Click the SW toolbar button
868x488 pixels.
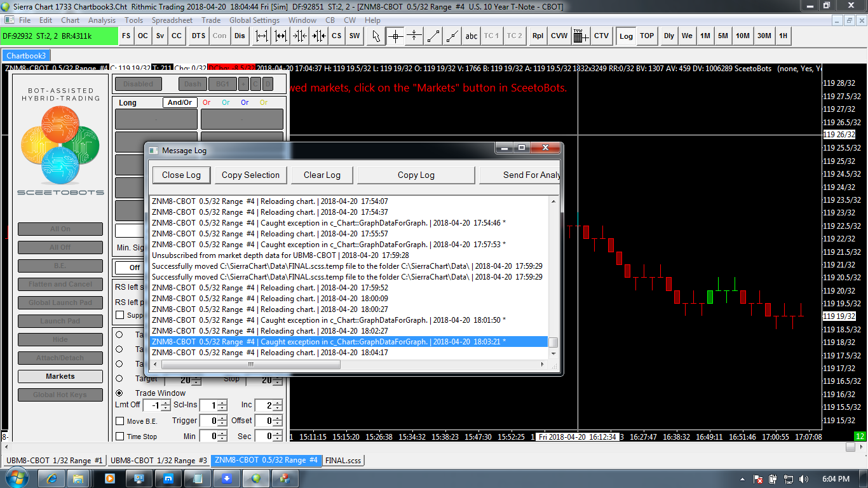point(355,36)
